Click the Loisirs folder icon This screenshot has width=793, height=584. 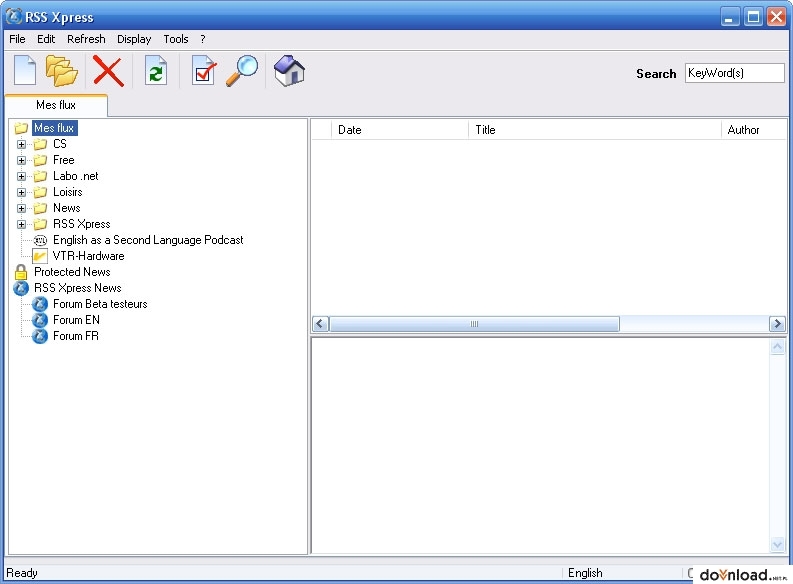click(x=40, y=192)
